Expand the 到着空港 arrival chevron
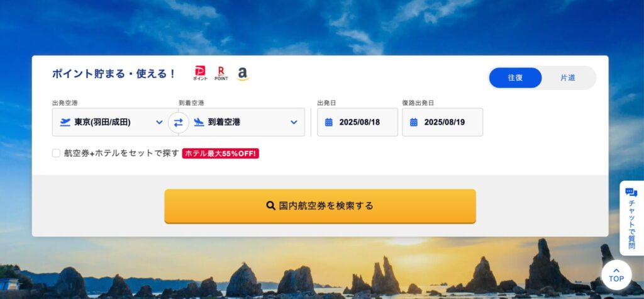 pyautogui.click(x=294, y=122)
